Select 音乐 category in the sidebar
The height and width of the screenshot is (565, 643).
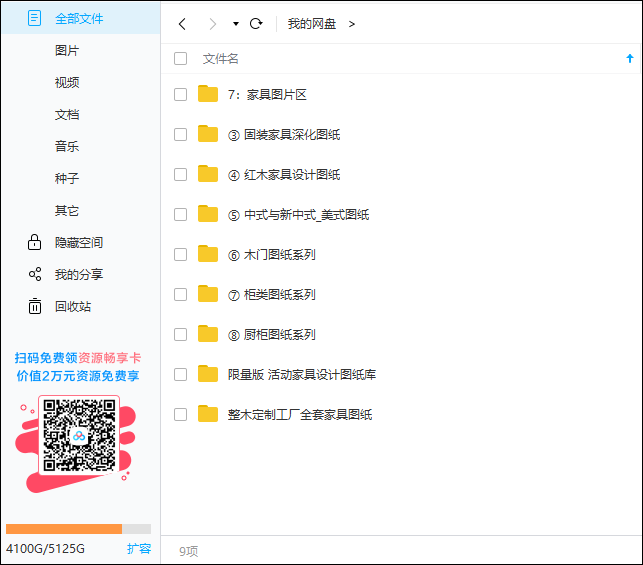[67, 146]
